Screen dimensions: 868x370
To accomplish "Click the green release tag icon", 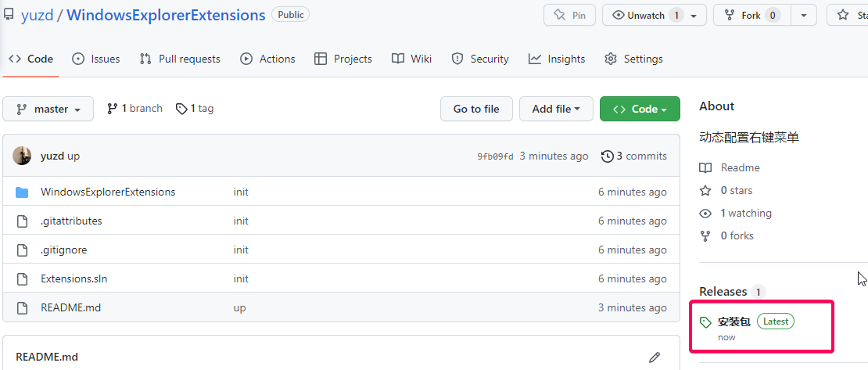I will pos(705,322).
